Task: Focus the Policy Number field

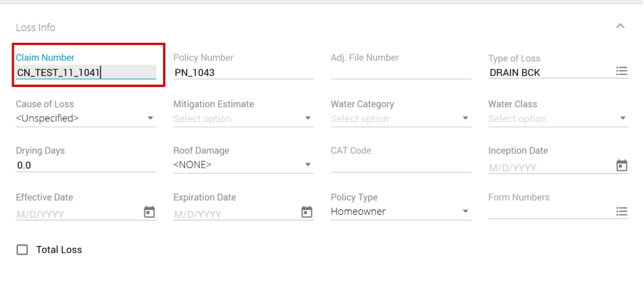Action: (x=243, y=72)
